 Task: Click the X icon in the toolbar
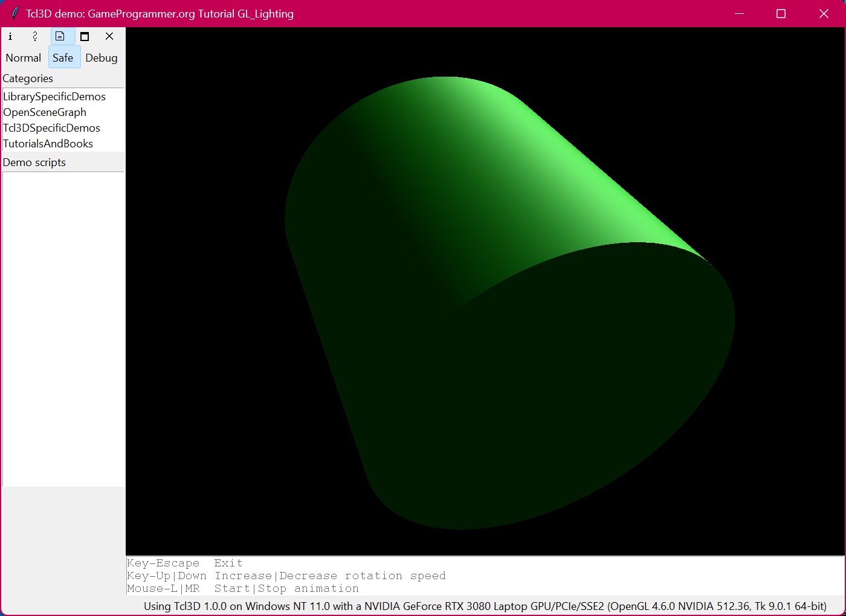tap(109, 36)
